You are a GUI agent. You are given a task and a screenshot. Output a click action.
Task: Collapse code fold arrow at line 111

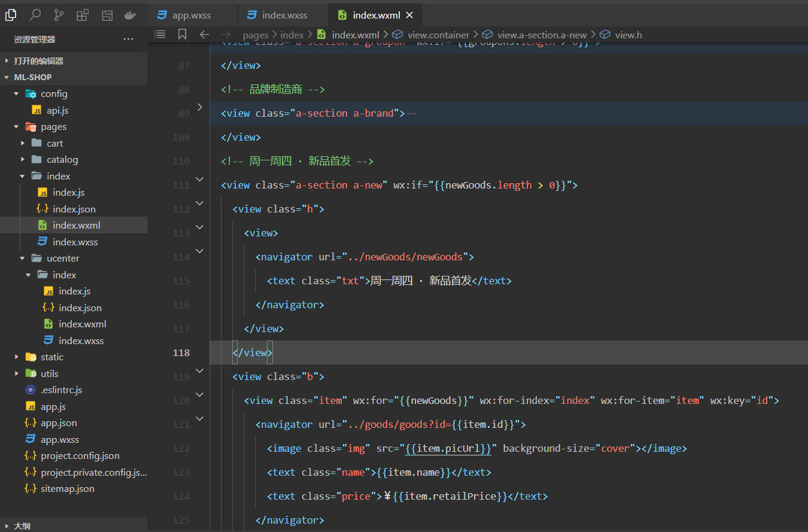(x=200, y=179)
